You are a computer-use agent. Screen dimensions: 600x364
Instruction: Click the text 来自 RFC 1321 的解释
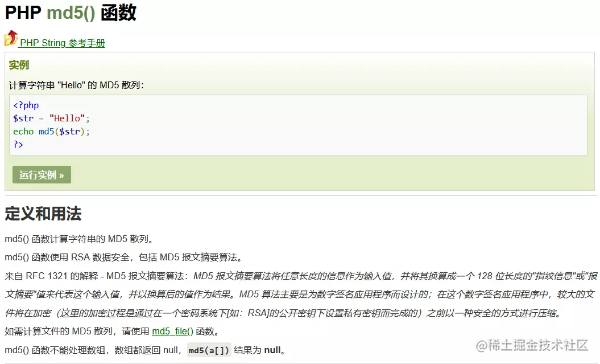click(x=51, y=276)
